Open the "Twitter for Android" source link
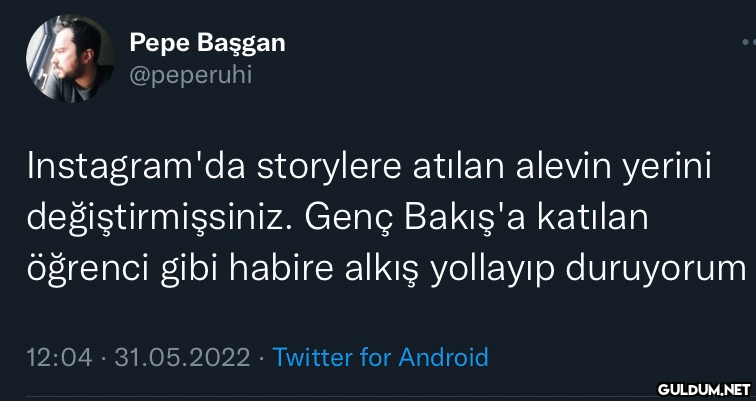 380,357
